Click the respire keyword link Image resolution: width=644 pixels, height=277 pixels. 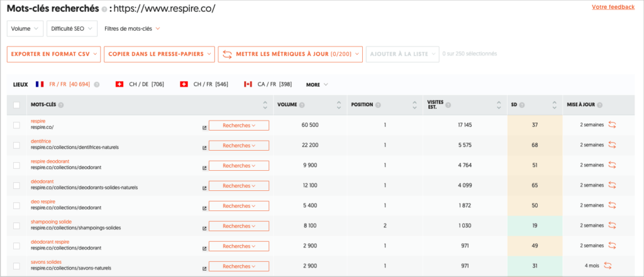(38, 121)
